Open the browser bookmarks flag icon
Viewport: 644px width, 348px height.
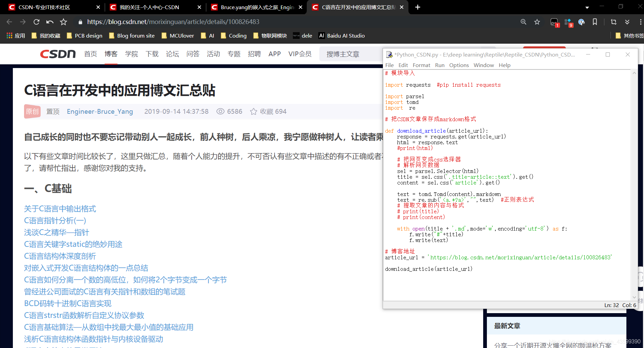tap(595, 22)
